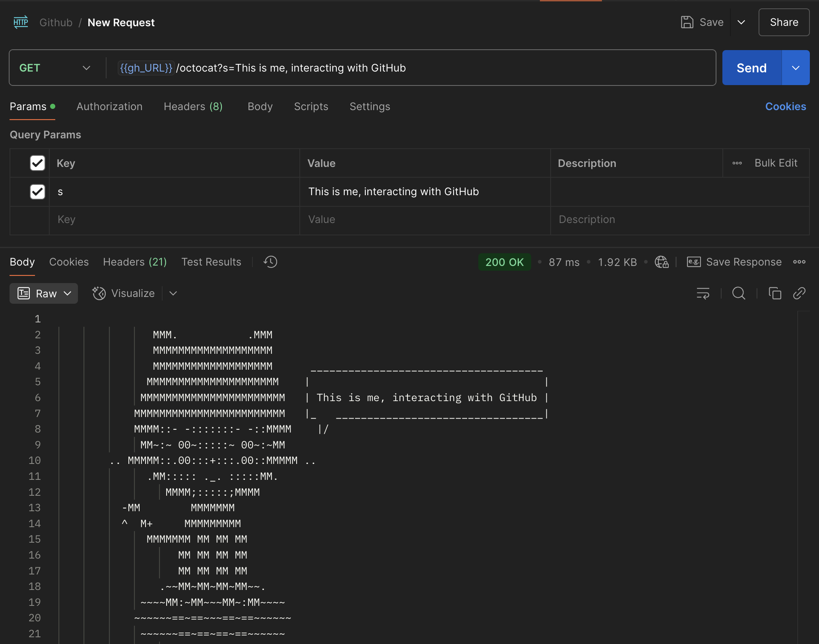Click the response history clock icon
Image resolution: width=819 pixels, height=644 pixels.
pyautogui.click(x=270, y=262)
